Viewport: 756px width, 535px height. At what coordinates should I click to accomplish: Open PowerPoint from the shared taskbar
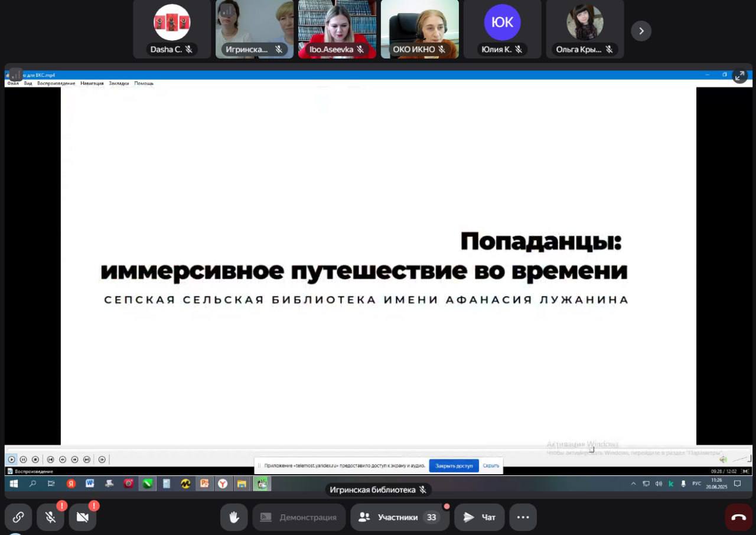204,484
